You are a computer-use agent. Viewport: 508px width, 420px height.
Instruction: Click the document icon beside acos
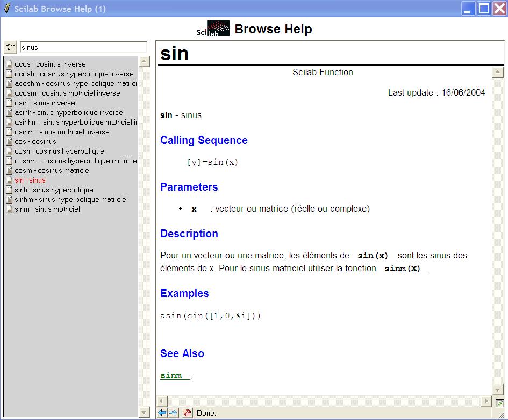click(x=9, y=64)
